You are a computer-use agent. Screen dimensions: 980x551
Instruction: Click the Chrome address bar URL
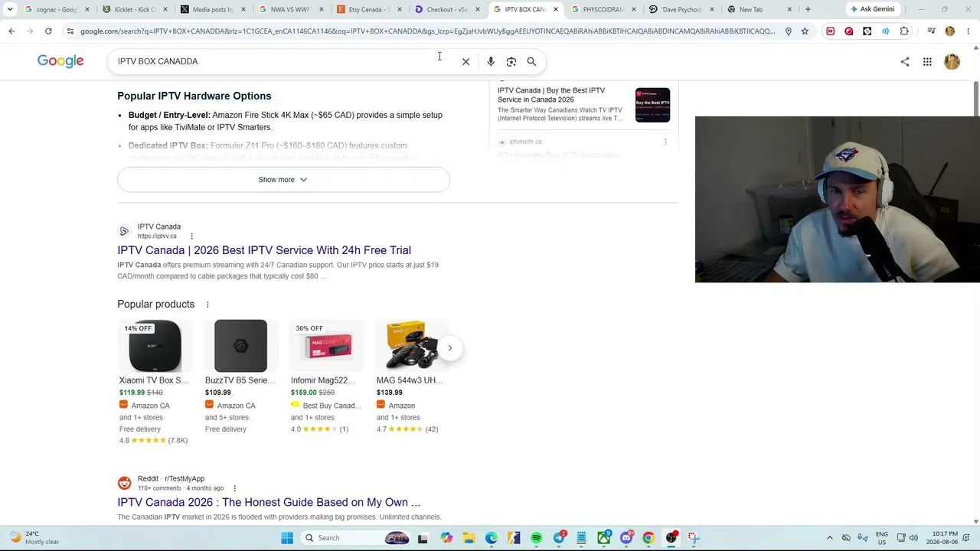(427, 31)
